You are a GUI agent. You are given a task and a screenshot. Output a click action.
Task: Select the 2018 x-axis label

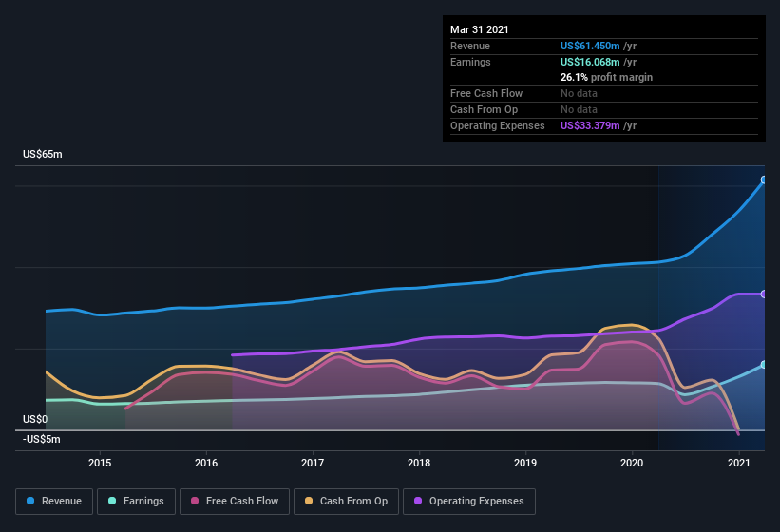(419, 463)
